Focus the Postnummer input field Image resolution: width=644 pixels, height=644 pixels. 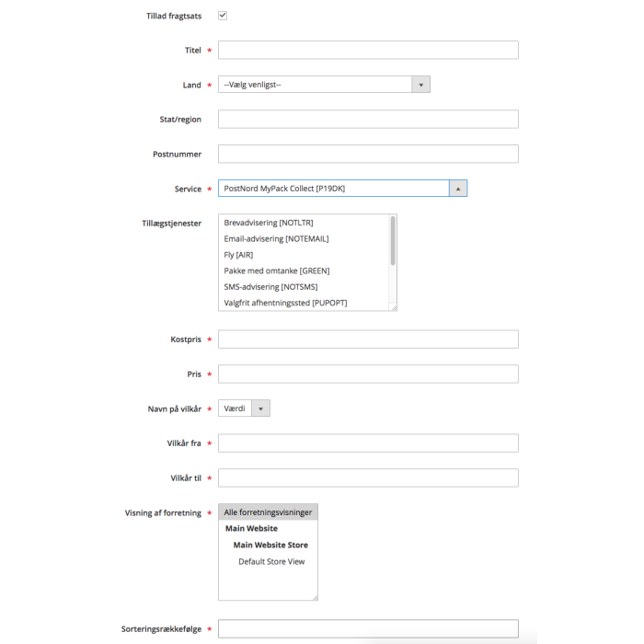[x=368, y=154]
